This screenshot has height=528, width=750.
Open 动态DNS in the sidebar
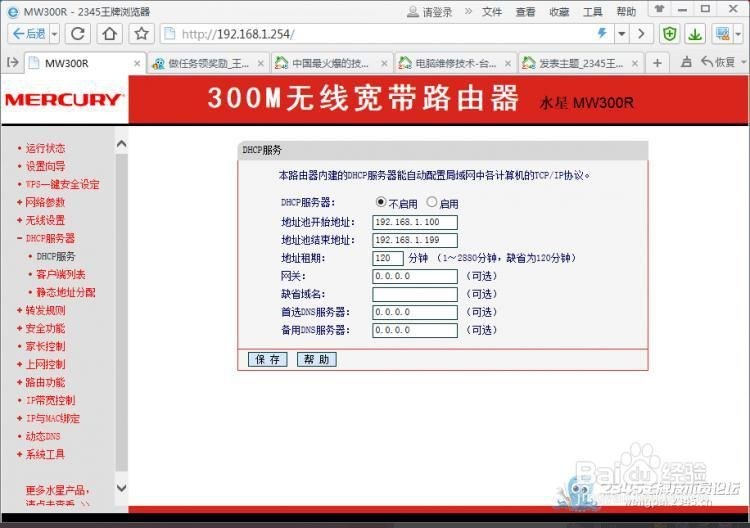(43, 436)
